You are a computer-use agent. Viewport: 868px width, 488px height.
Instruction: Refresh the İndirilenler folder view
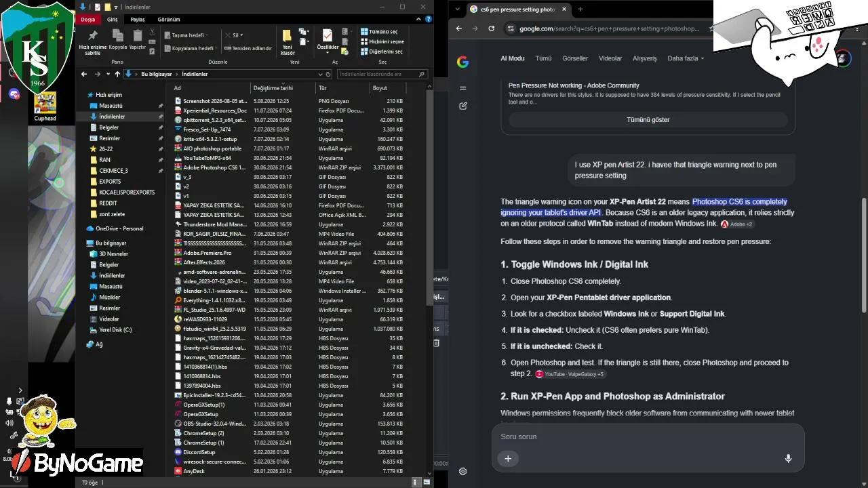pos(328,74)
